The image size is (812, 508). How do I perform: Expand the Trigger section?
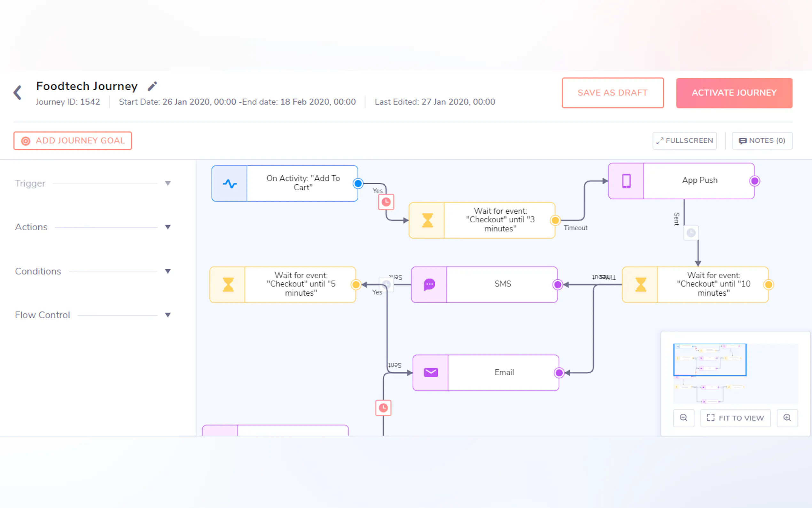(x=168, y=183)
